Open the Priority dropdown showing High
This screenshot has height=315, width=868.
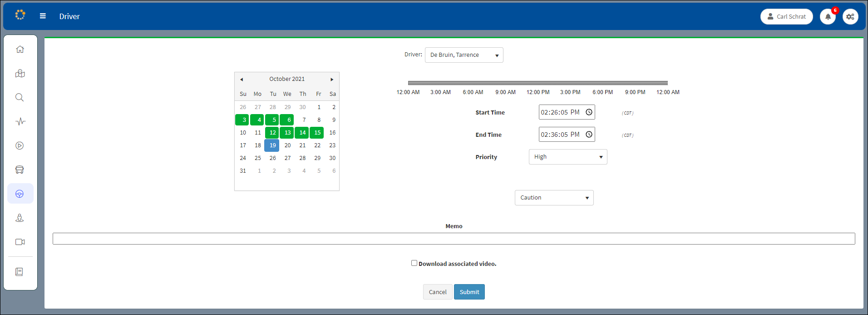coord(567,157)
